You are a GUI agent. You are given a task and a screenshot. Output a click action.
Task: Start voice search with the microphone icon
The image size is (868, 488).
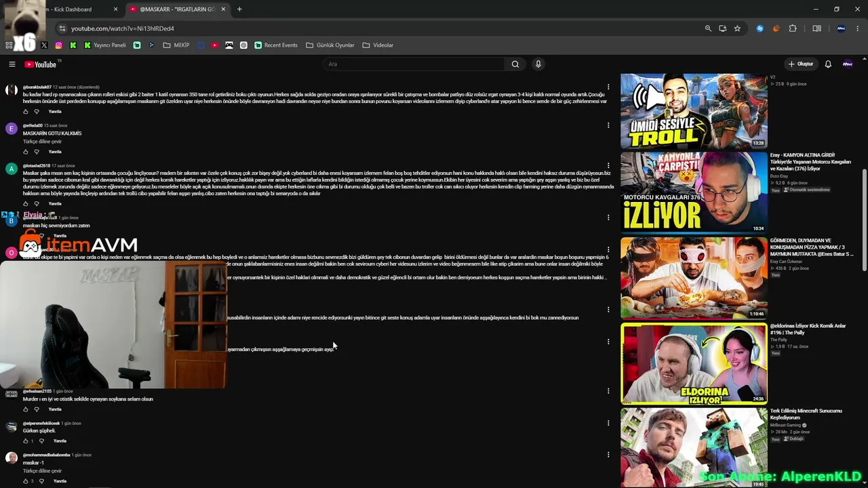tap(538, 64)
